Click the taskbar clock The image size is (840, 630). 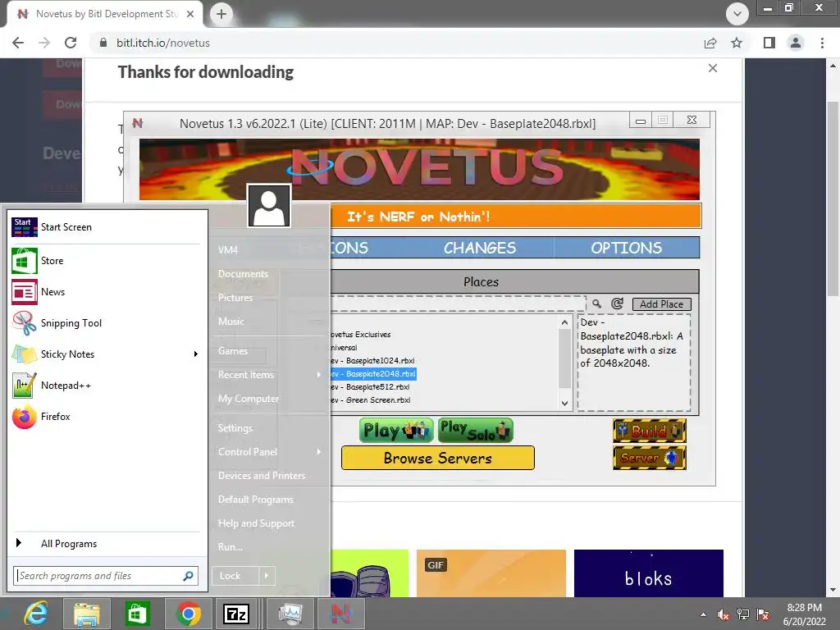[x=804, y=614]
